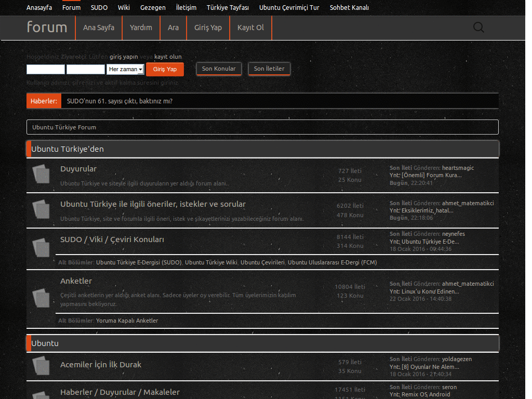Open SUDO / Viki / Çeviri Konuları board
The width and height of the screenshot is (532, 399).
[x=112, y=240]
